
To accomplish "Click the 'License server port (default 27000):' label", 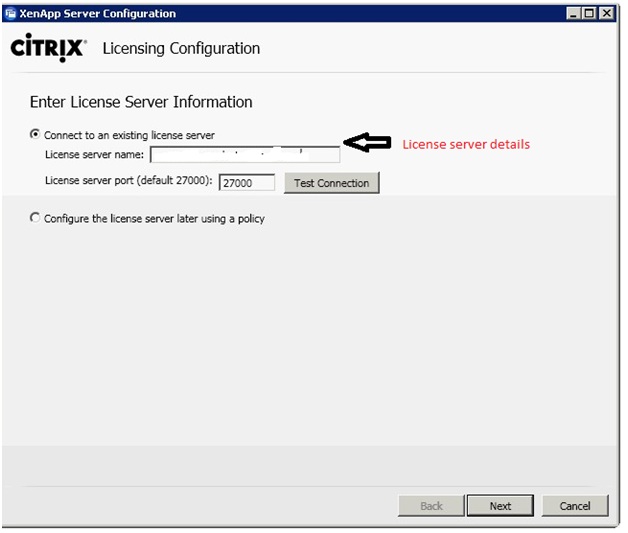I will [x=129, y=181].
